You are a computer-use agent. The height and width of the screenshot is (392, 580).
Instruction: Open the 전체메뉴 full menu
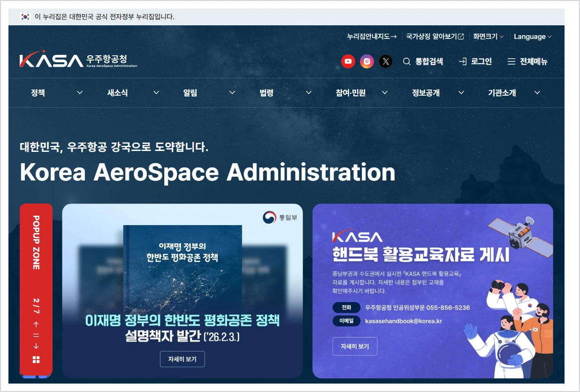pos(527,61)
